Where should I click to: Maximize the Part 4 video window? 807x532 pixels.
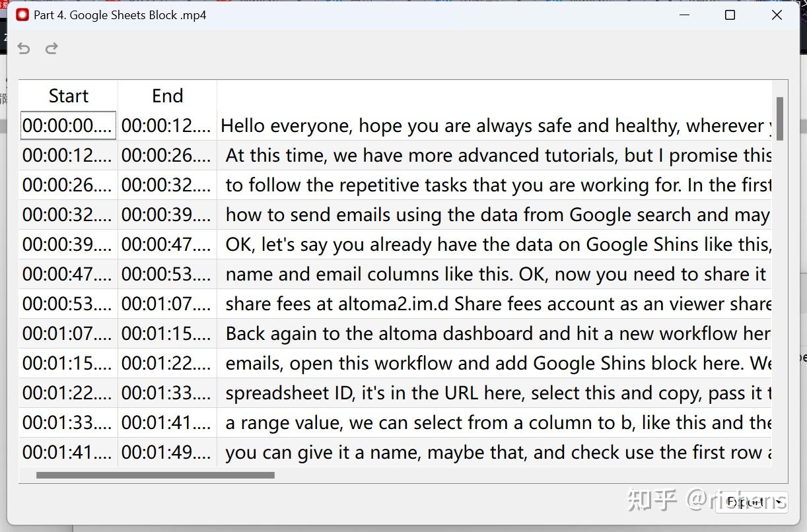(730, 15)
